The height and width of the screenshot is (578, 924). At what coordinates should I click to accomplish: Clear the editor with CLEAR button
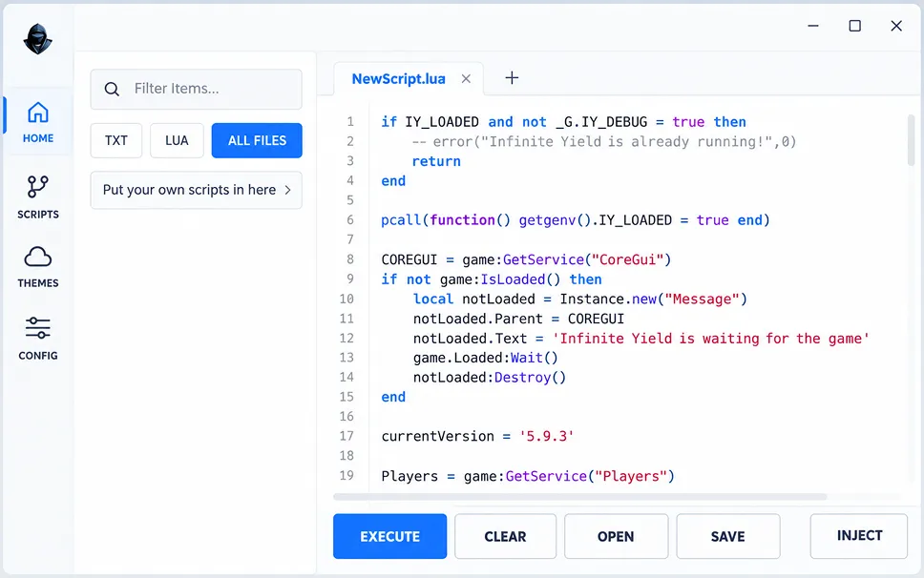click(505, 536)
